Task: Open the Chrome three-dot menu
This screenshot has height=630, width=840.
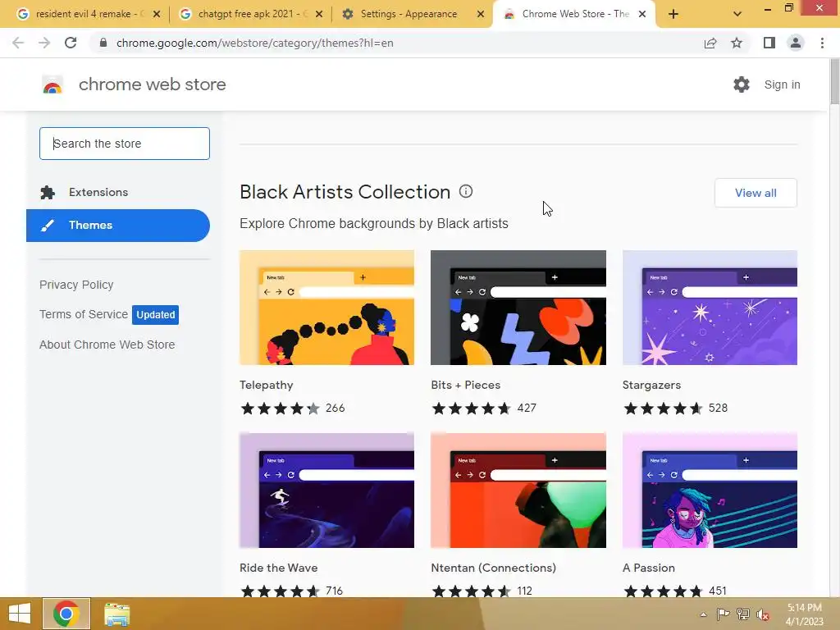Action: (822, 43)
